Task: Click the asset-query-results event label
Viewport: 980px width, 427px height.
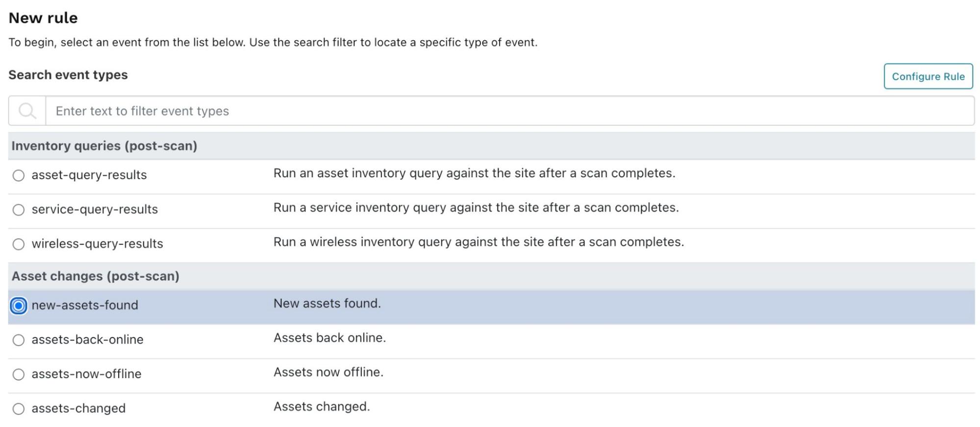Action: (89, 175)
